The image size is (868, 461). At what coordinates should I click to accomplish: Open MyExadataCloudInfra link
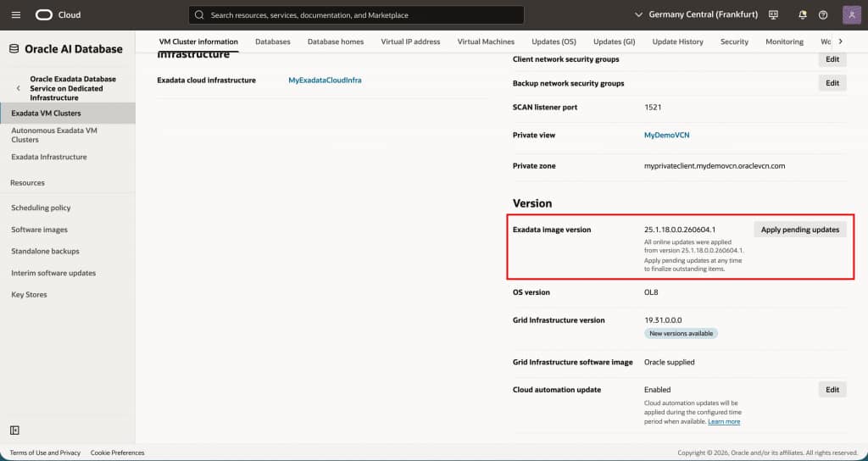click(x=325, y=81)
